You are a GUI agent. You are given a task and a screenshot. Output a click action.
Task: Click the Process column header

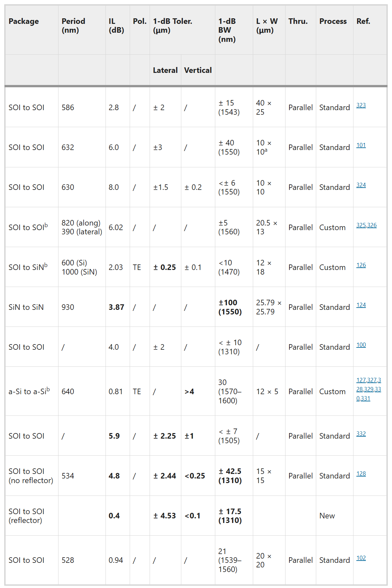click(333, 21)
